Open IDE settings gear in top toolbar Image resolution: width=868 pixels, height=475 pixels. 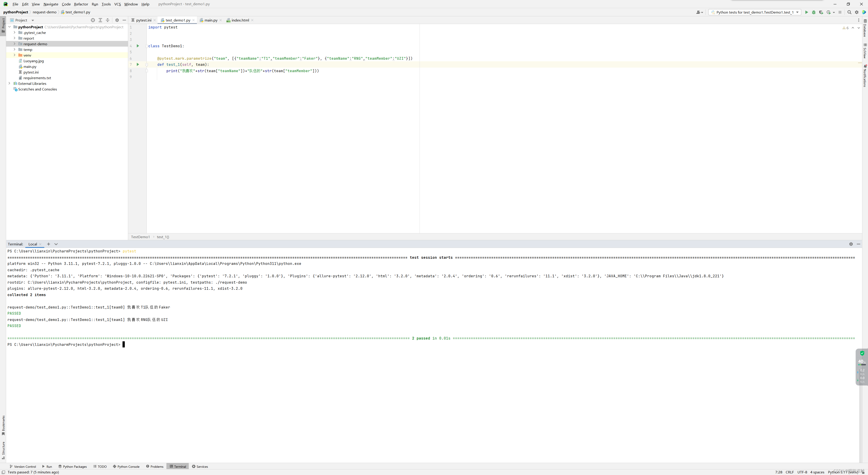click(x=856, y=12)
